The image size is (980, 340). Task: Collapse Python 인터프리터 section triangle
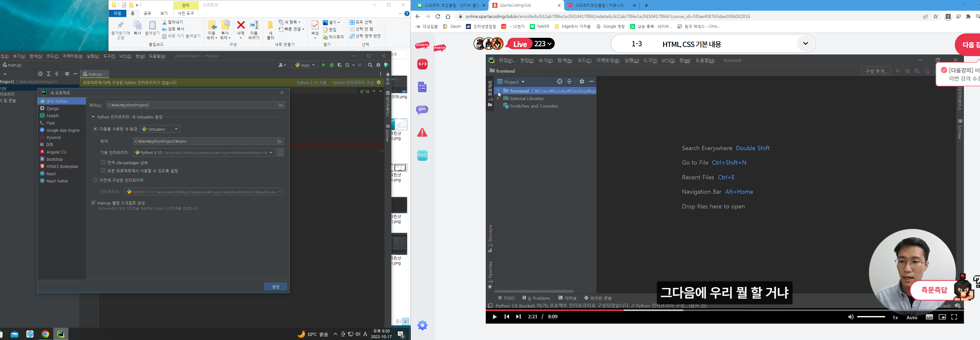point(93,117)
